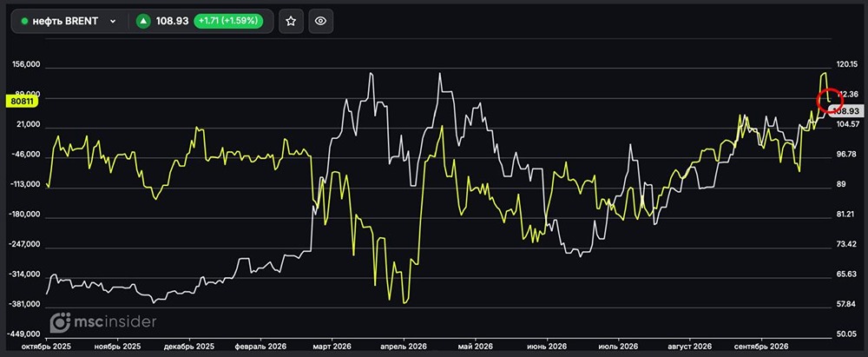Click the -113,000 left-axis label
The height and width of the screenshot is (357, 868).
coord(25,185)
